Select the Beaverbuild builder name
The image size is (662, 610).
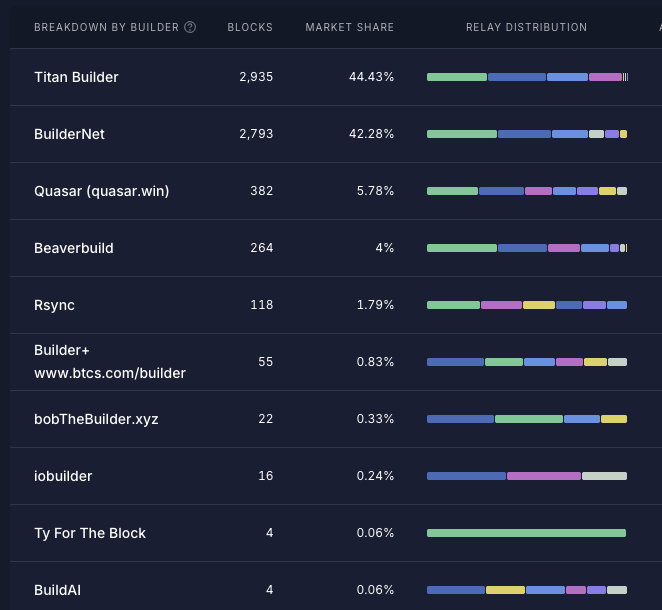(x=73, y=248)
